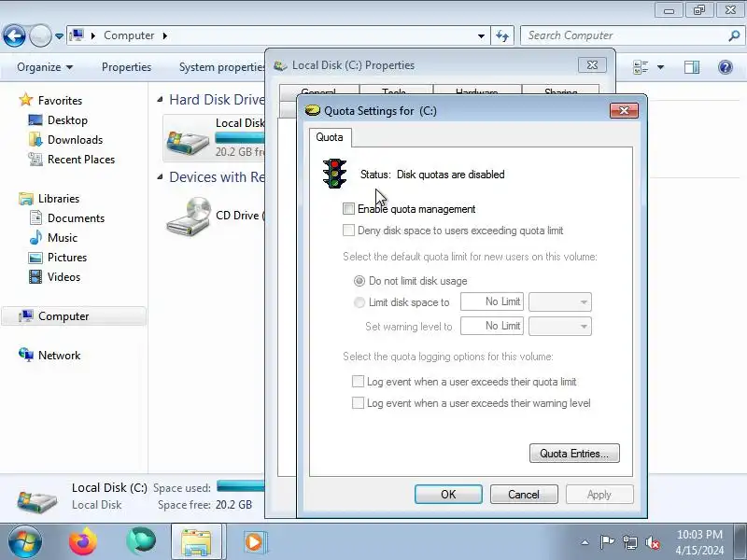Click the Search Computer box

point(625,35)
